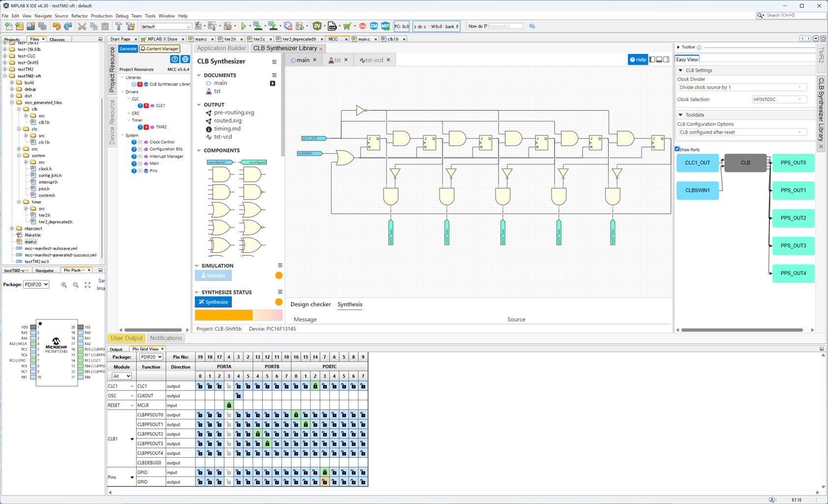Open the default configuration combo box
Image resolution: width=828 pixels, height=504 pixels.
coord(166,27)
